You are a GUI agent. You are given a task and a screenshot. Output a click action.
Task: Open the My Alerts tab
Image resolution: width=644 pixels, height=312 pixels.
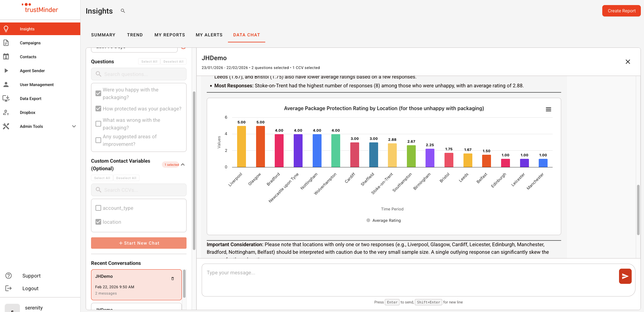point(209,35)
